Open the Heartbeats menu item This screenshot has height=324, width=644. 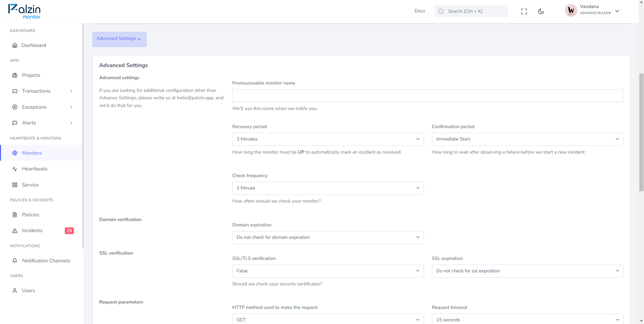pyautogui.click(x=42, y=169)
